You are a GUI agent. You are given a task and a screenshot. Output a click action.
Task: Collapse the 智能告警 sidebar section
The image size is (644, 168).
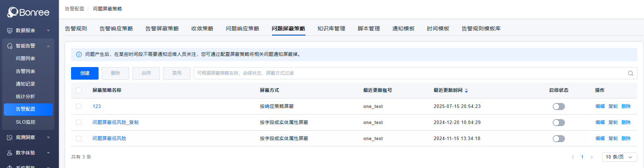[x=48, y=46]
